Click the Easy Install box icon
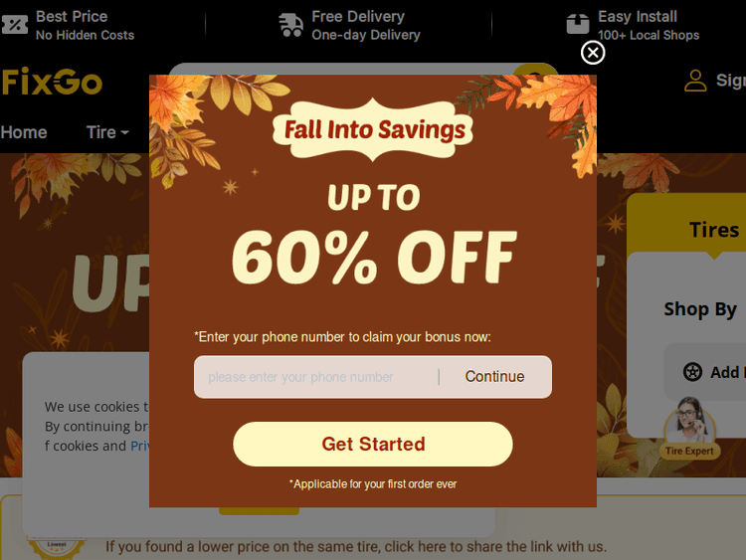Screen dimensions: 746x560 pyautogui.click(x=578, y=24)
